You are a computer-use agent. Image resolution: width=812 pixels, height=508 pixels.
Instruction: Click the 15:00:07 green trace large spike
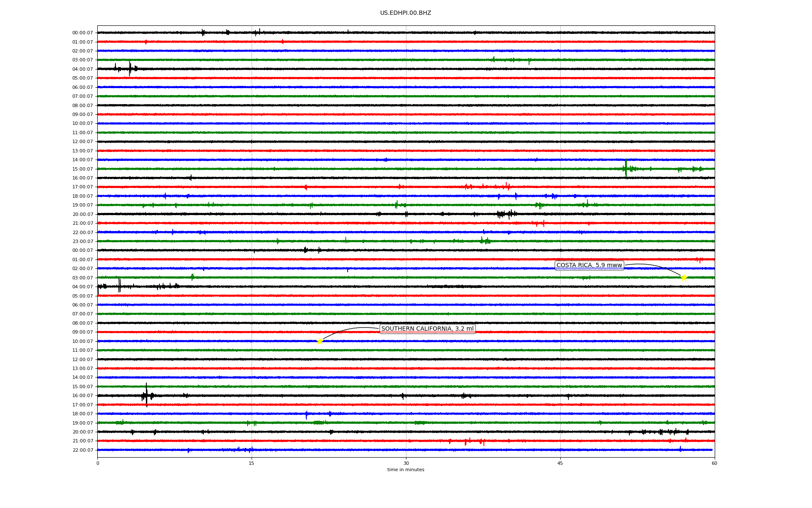(x=625, y=168)
